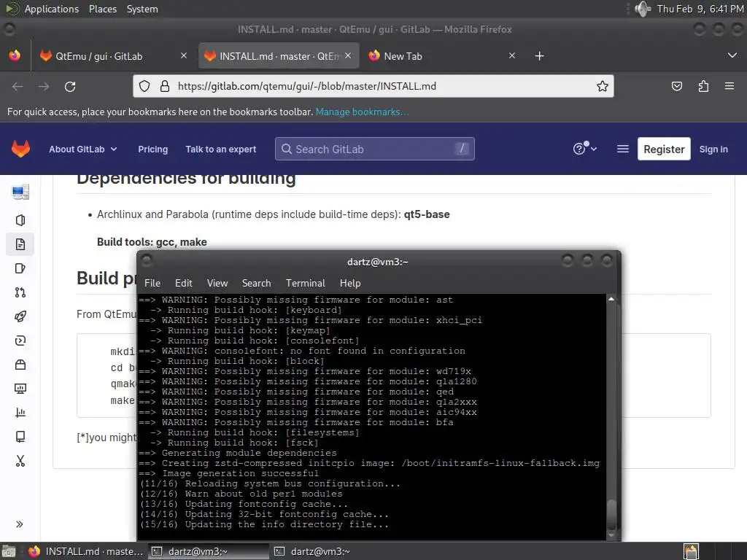Image resolution: width=747 pixels, height=560 pixels.
Task: Open Firefox View pinned icon
Action: [x=15, y=55]
